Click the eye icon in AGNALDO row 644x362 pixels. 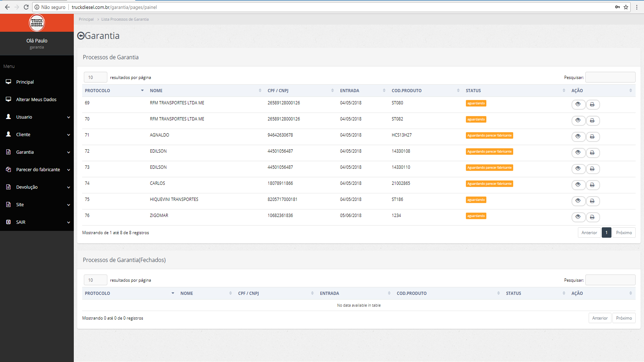tap(578, 137)
